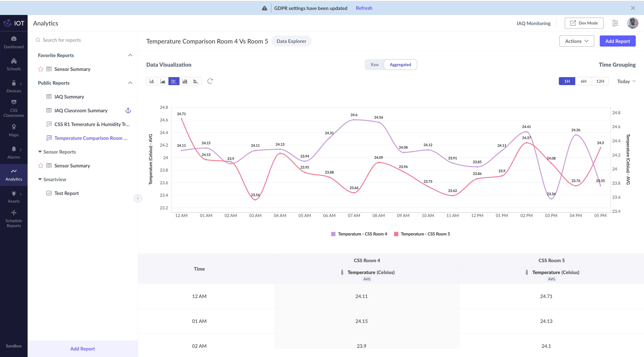Select the area chart icon
The image size is (644, 357).
tap(163, 81)
